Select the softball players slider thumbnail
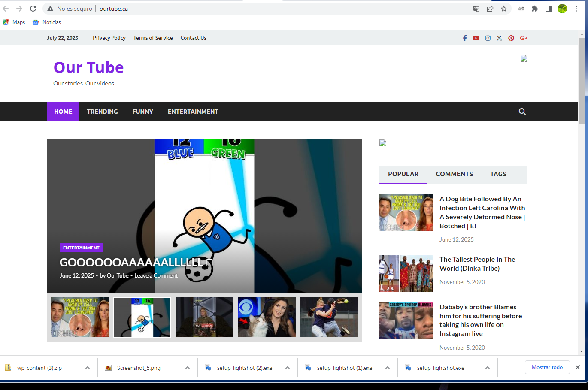588x390 pixels. pyautogui.click(x=329, y=317)
